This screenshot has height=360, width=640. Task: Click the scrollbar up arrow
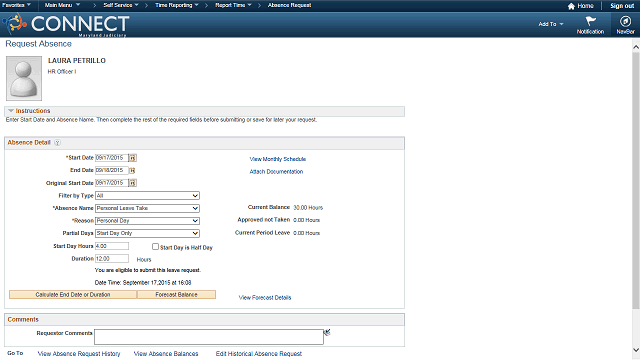click(x=636, y=47)
